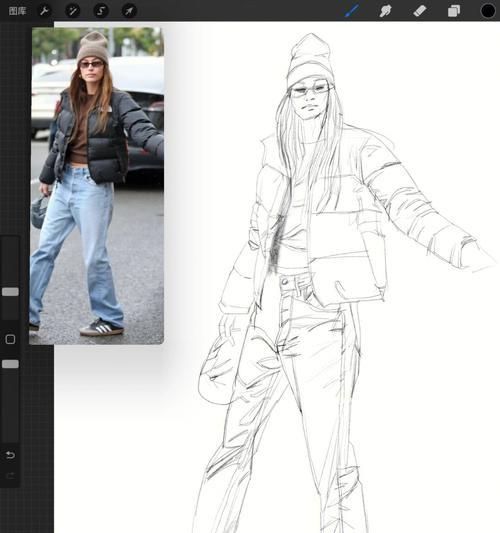This screenshot has height=533, width=500.
Task: Open the Adjustments magic wand menu
Action: click(72, 11)
